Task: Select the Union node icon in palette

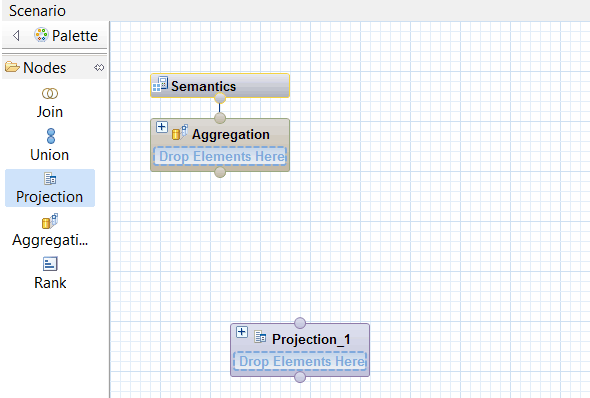Action: point(51,136)
